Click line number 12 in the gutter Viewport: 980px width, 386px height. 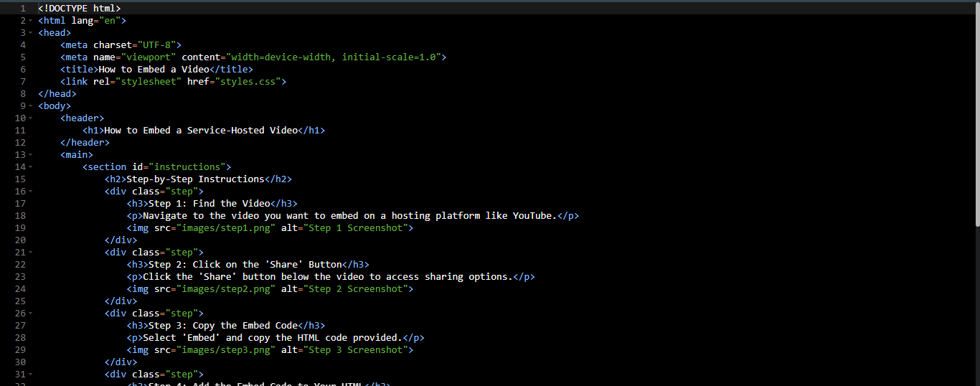tap(20, 143)
